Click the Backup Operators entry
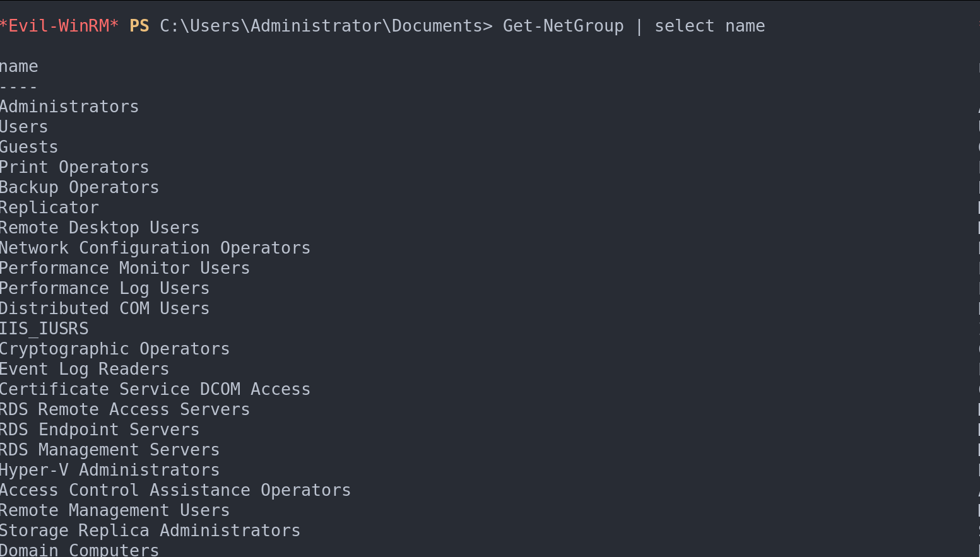This screenshot has width=980, height=557. (x=80, y=187)
